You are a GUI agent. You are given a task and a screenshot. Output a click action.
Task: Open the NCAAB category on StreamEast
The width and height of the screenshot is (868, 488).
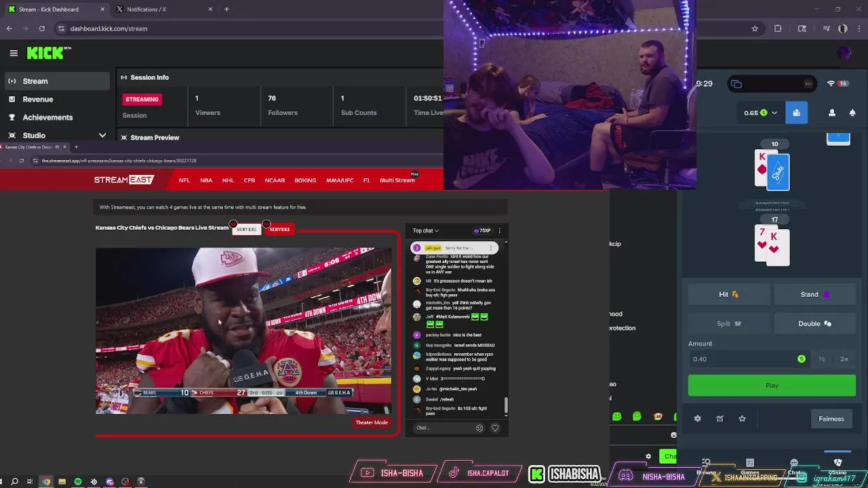275,180
